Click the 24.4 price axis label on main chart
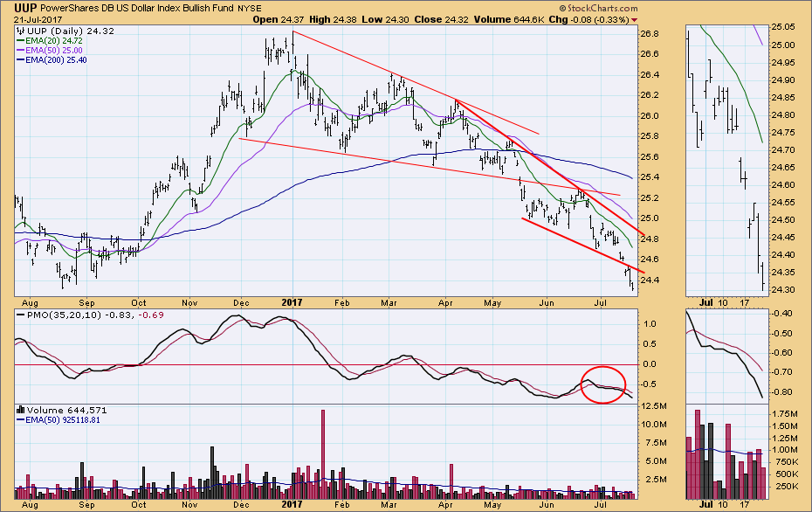 click(650, 280)
